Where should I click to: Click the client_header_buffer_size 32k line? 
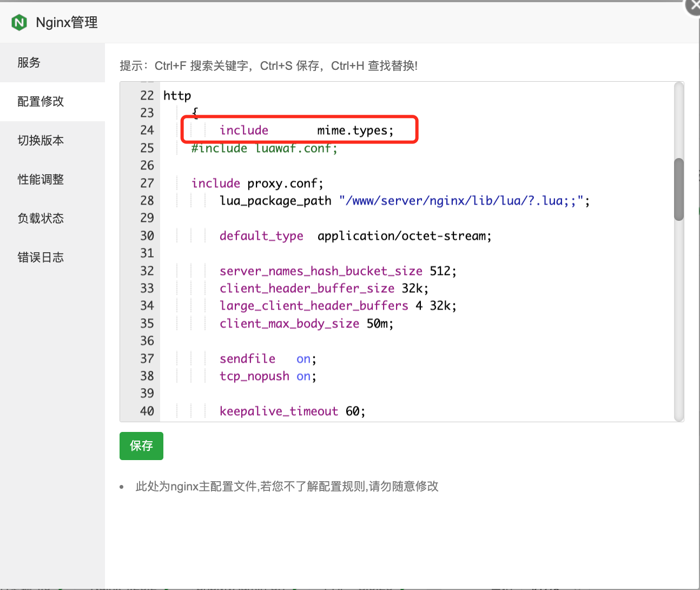click(324, 289)
